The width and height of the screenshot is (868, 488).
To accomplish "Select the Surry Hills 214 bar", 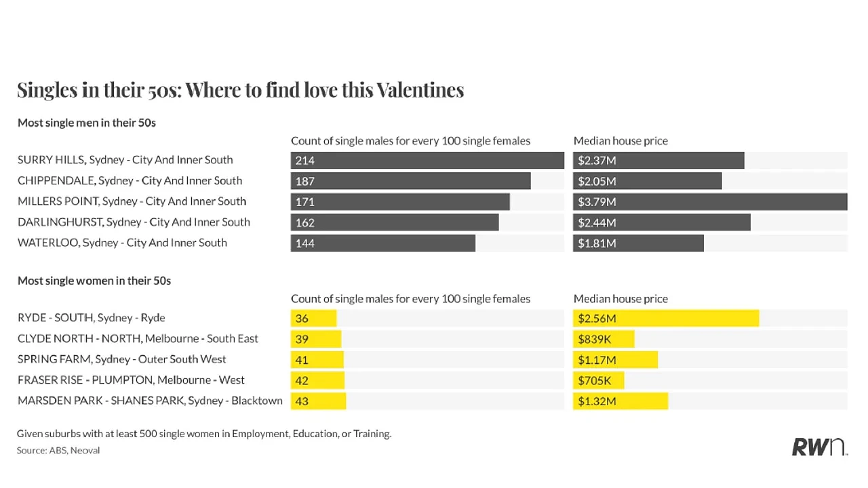I will tap(427, 160).
